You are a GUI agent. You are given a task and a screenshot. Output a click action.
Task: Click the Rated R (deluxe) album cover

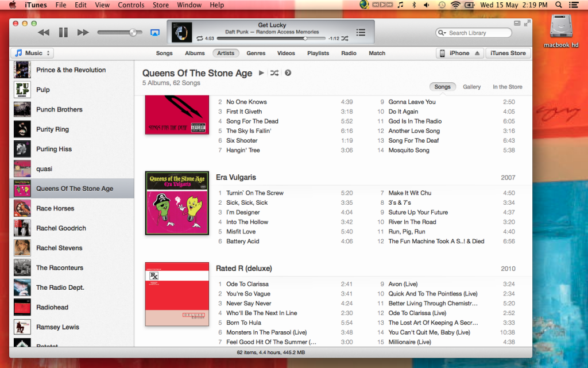point(177,294)
